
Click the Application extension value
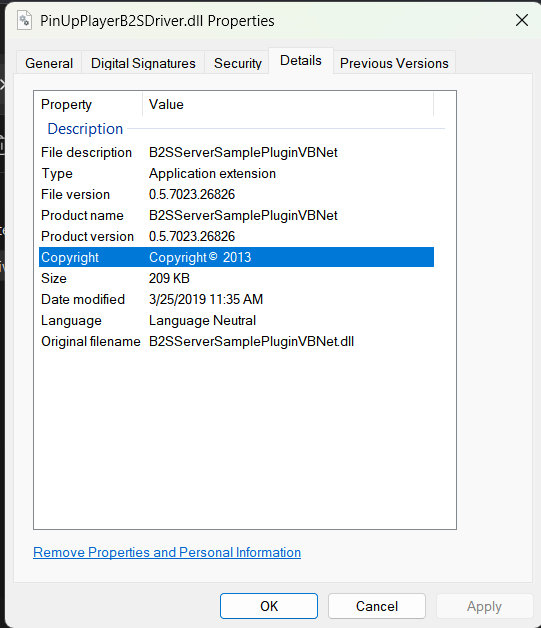[x=212, y=173]
